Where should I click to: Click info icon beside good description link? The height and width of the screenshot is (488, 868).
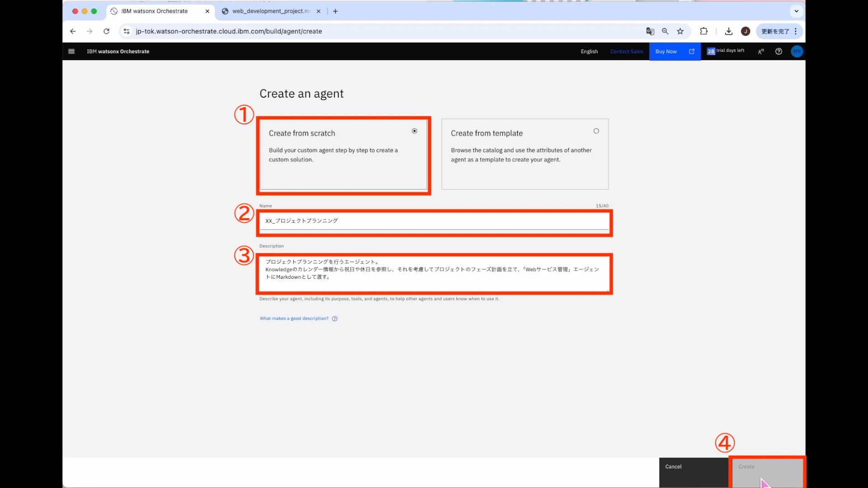[335, 319]
